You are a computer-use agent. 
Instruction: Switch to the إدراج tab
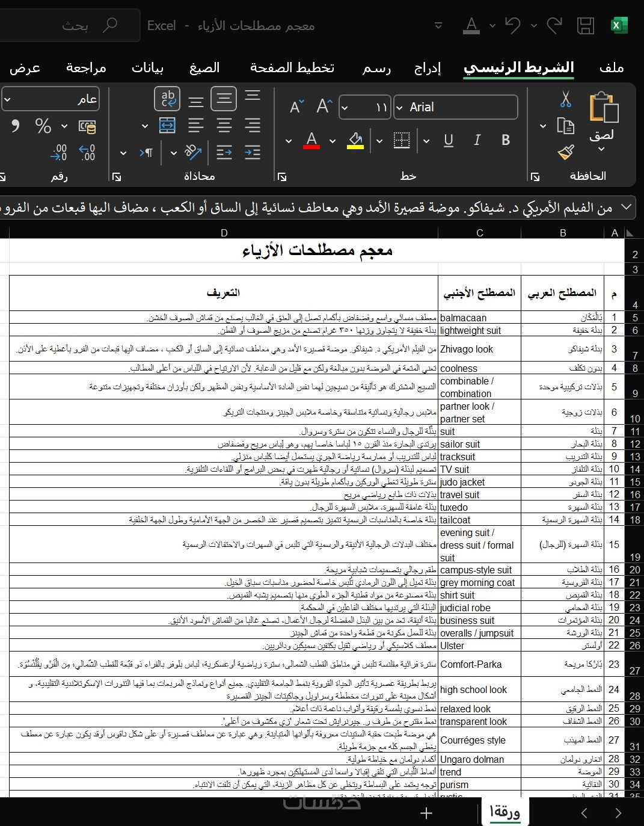point(428,68)
